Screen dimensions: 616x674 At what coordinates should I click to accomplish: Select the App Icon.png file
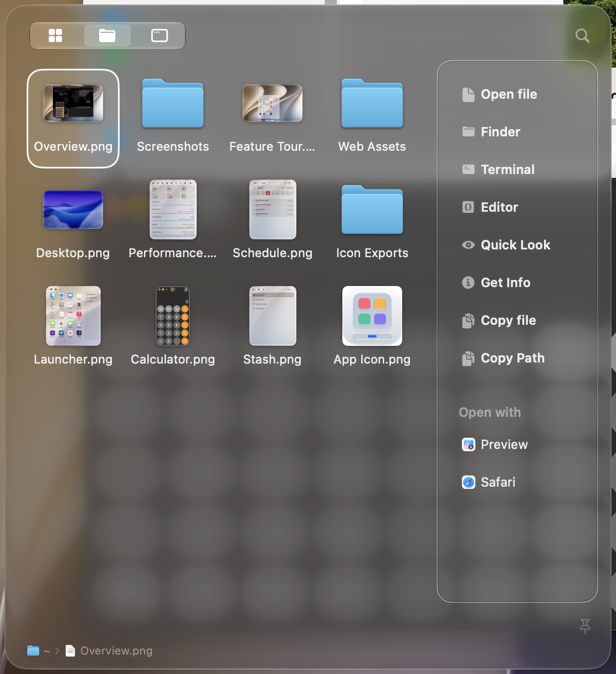click(372, 316)
